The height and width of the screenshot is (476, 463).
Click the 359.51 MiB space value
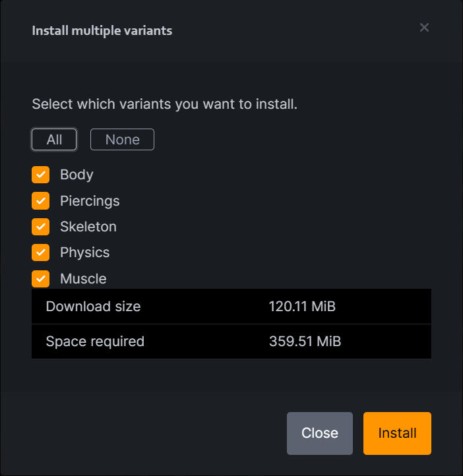305,342
